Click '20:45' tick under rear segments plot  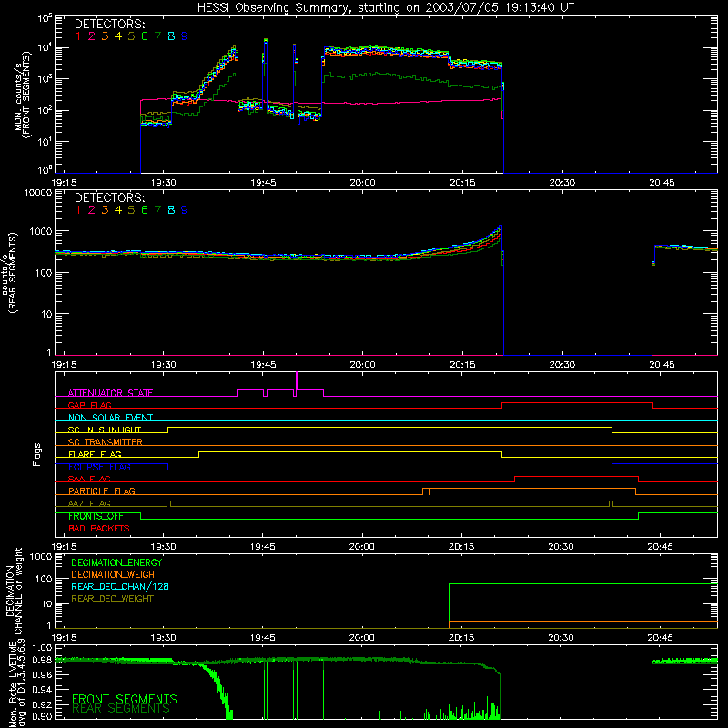(x=662, y=365)
